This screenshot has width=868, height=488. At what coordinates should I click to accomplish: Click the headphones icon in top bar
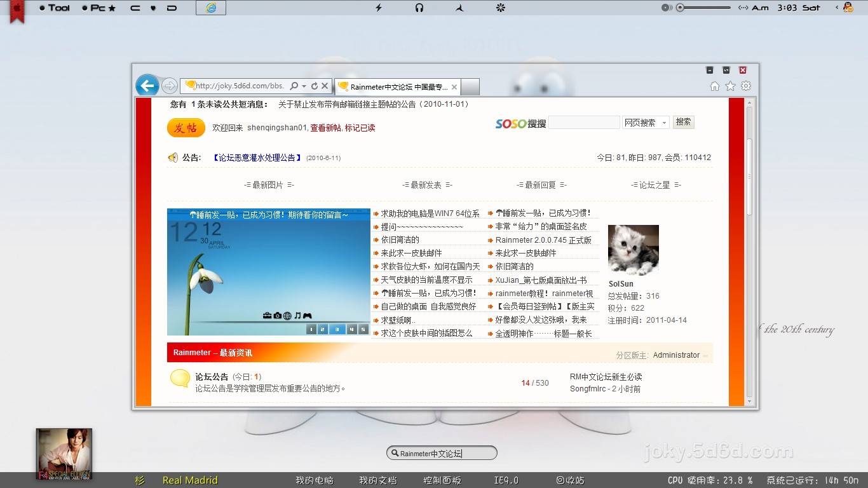(419, 8)
